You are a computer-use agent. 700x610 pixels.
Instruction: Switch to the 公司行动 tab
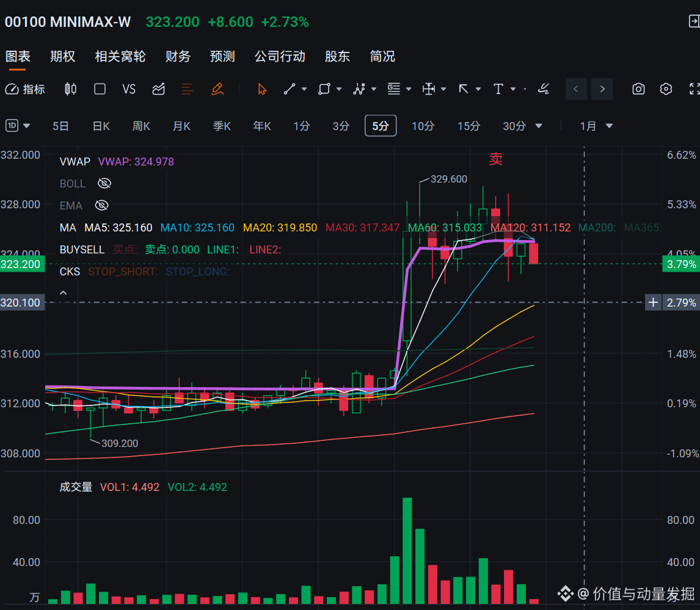coord(280,57)
